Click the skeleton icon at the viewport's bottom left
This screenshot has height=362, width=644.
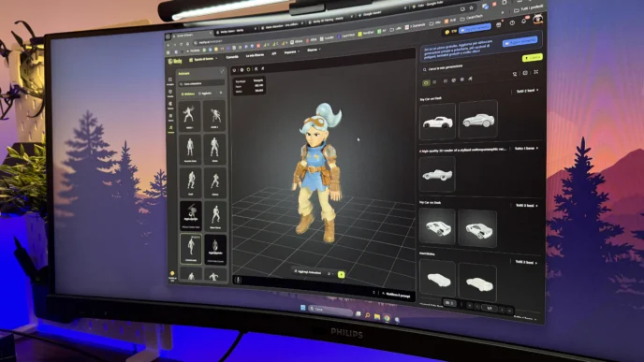pyautogui.click(x=238, y=280)
